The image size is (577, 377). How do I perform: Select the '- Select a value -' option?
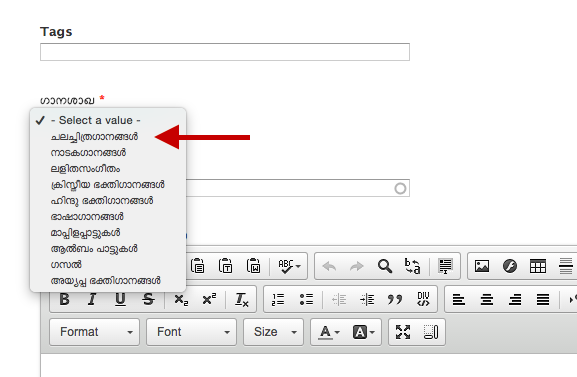point(108,120)
